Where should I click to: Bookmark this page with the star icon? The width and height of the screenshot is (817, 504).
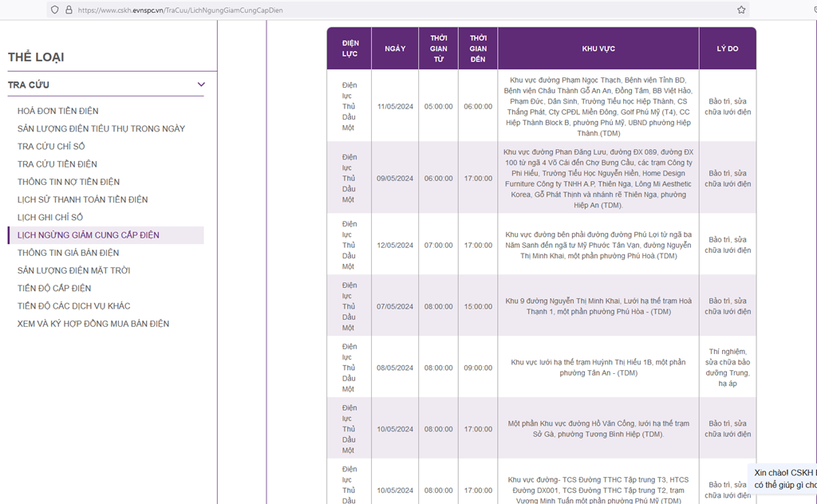741,10
